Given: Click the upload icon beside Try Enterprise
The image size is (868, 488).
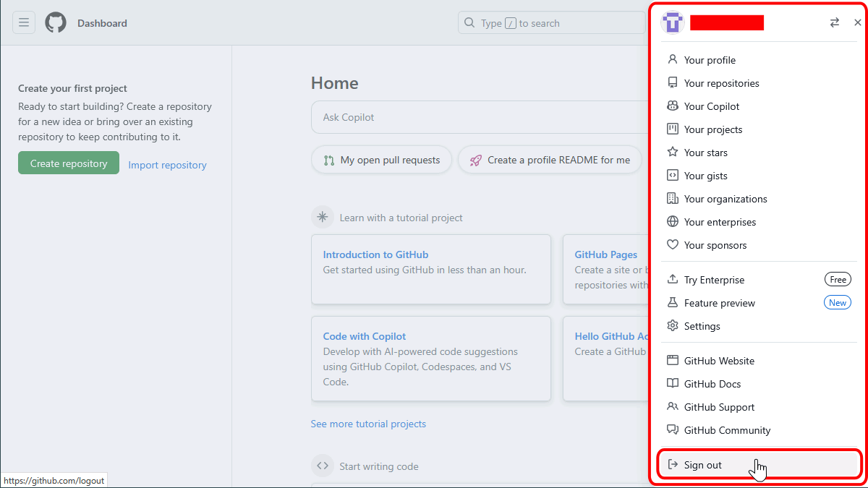Looking at the screenshot, I should (x=673, y=280).
